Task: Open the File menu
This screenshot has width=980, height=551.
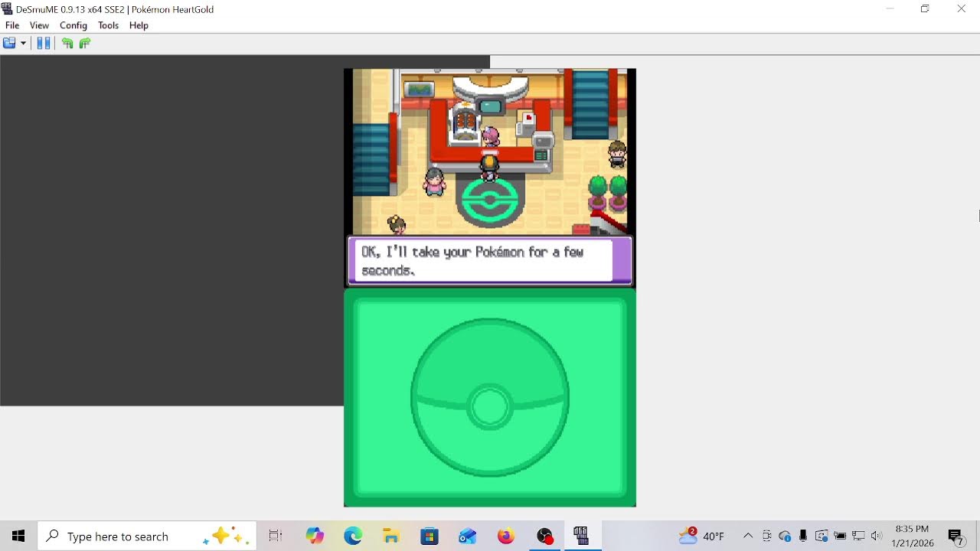Action: click(x=12, y=25)
